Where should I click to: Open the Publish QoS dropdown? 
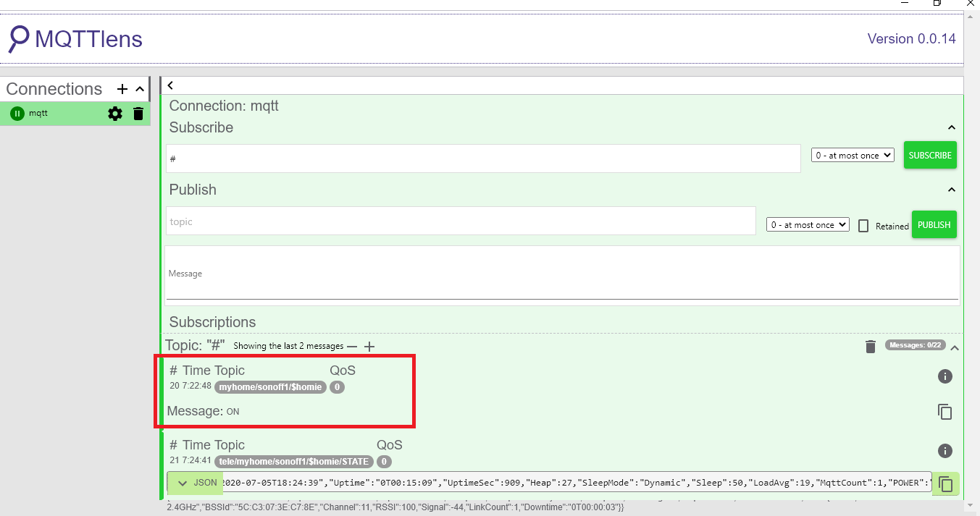click(808, 225)
